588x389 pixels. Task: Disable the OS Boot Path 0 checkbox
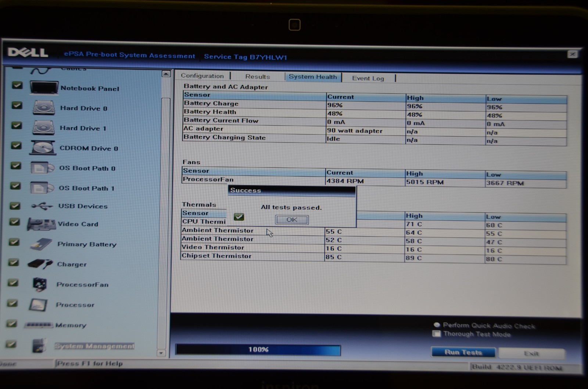(16, 165)
